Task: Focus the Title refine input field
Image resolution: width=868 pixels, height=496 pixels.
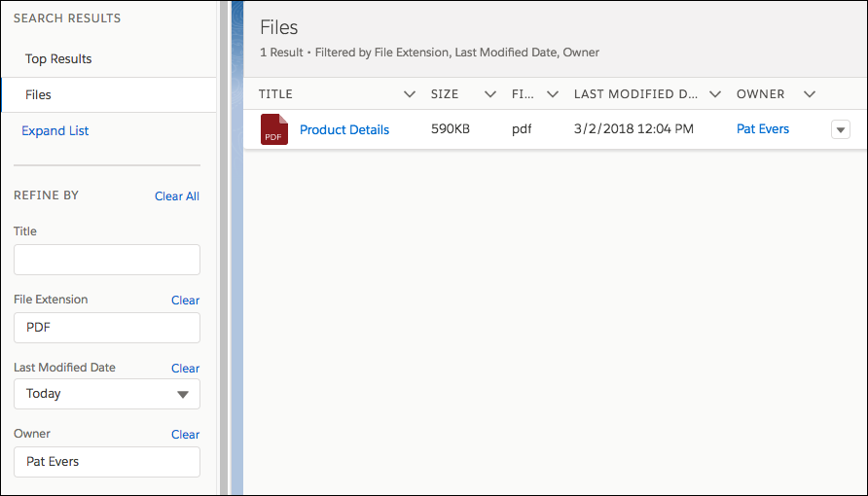Action: pyautogui.click(x=107, y=260)
